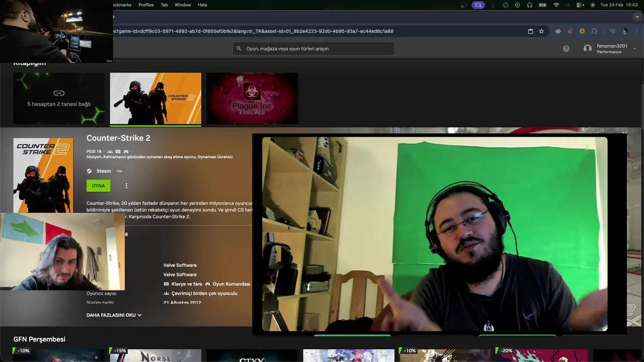Click the browser address bar URL
Viewport: 644px width, 362px height.
tap(253, 31)
